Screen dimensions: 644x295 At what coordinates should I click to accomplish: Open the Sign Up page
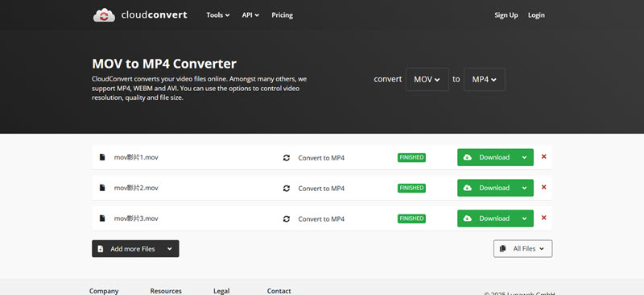pyautogui.click(x=506, y=15)
